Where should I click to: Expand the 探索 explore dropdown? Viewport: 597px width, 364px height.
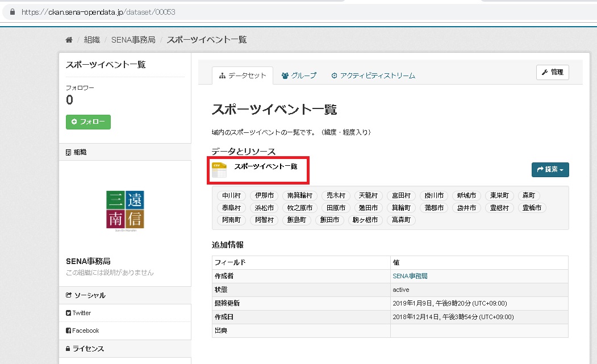click(x=550, y=169)
